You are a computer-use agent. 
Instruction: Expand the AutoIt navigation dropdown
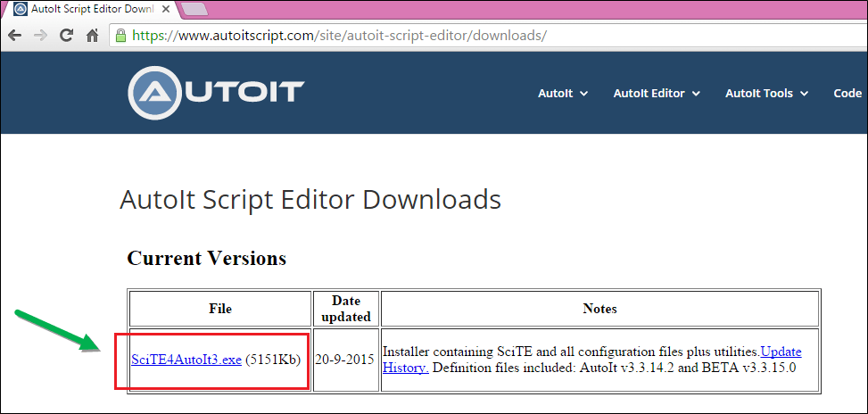point(562,94)
